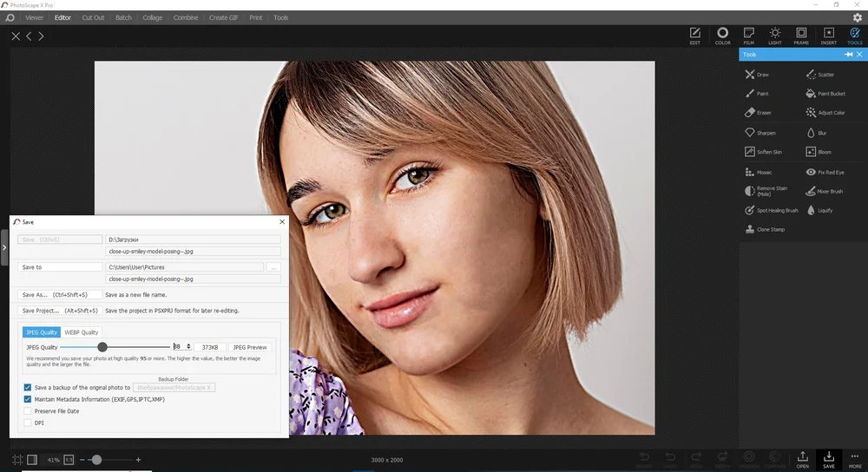Screen dimensions: 868x472
Task: Choose the Mixer Brush tool
Action: coord(825,191)
